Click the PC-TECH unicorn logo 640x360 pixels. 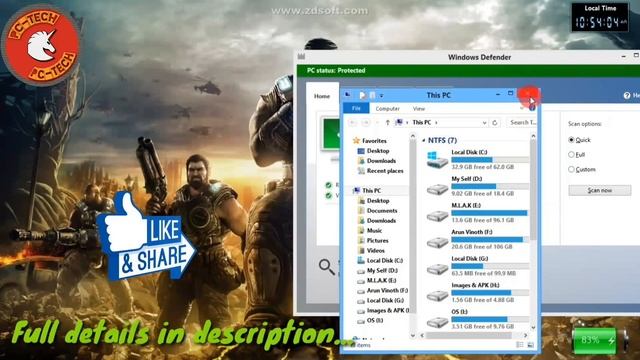[42, 45]
